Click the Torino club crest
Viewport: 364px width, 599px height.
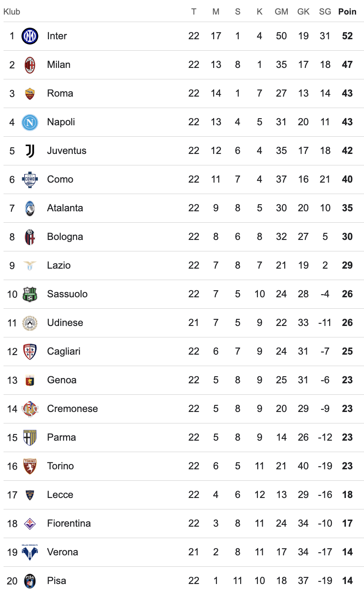pos(30,466)
